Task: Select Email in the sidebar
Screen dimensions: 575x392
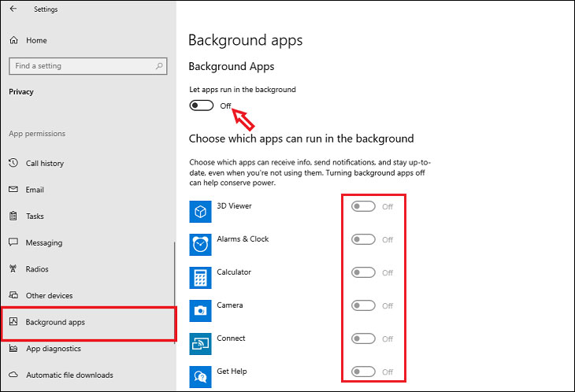Action: tap(35, 190)
